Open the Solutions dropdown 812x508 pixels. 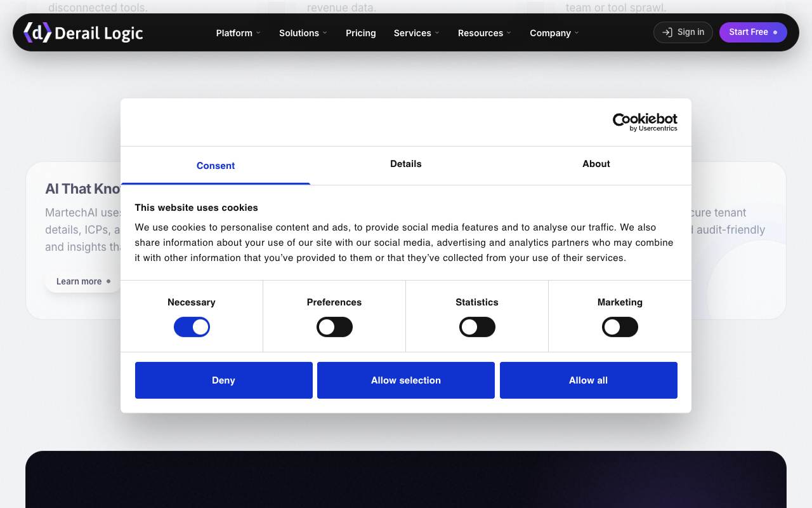[303, 33]
